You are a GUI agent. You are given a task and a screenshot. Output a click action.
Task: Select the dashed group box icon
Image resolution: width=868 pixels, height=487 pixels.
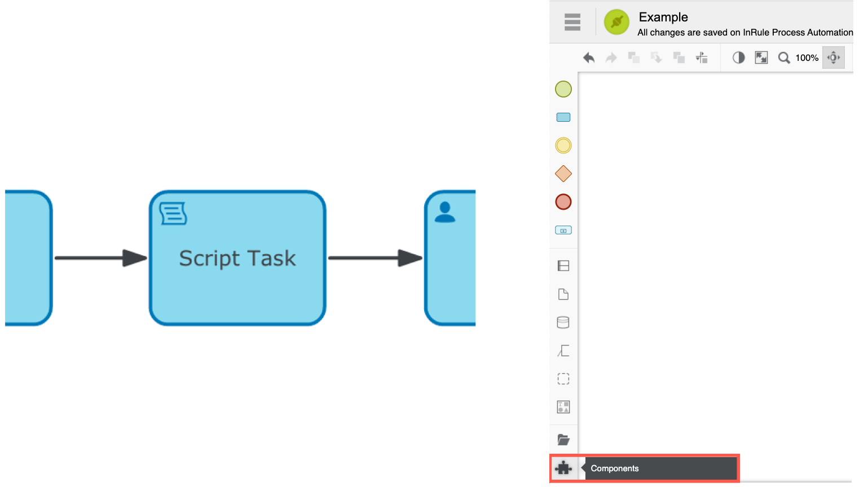[563, 379]
